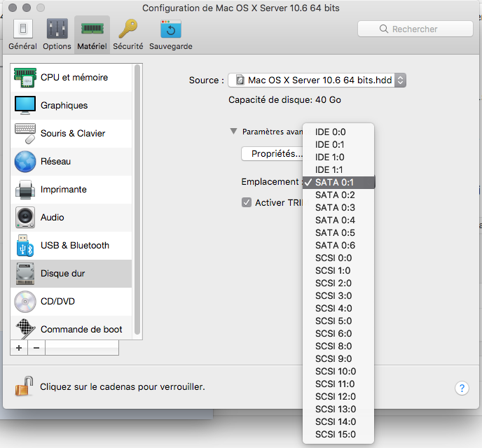Screen dimensions: 482x448
Task: Open the Sauvegarde backup icon tab
Action: (x=171, y=29)
